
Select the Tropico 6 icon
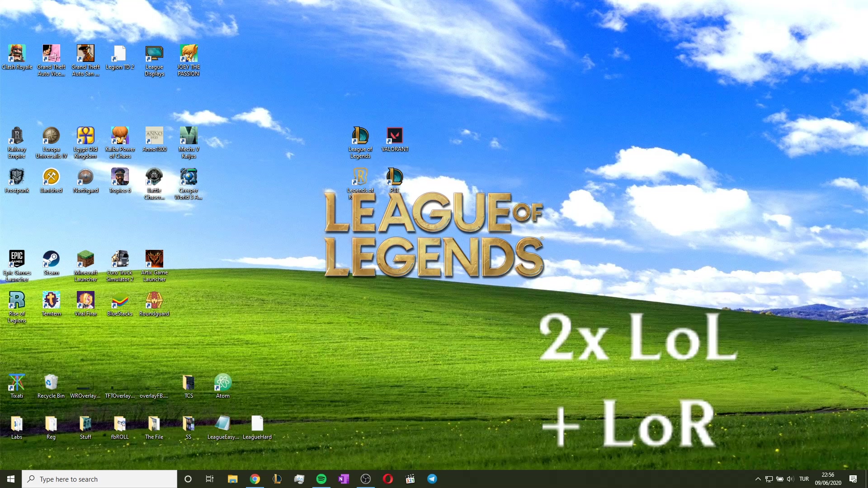tap(120, 180)
